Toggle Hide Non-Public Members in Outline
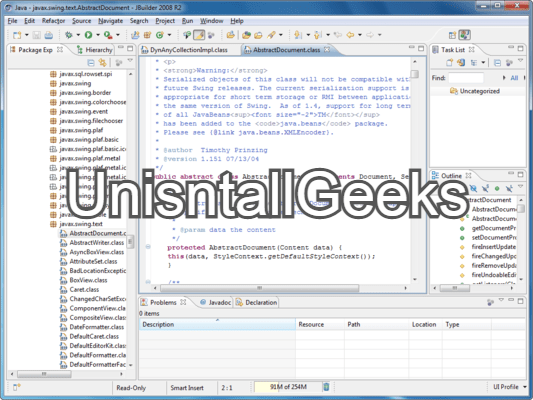The width and height of the screenshot is (533, 400). pos(497,188)
